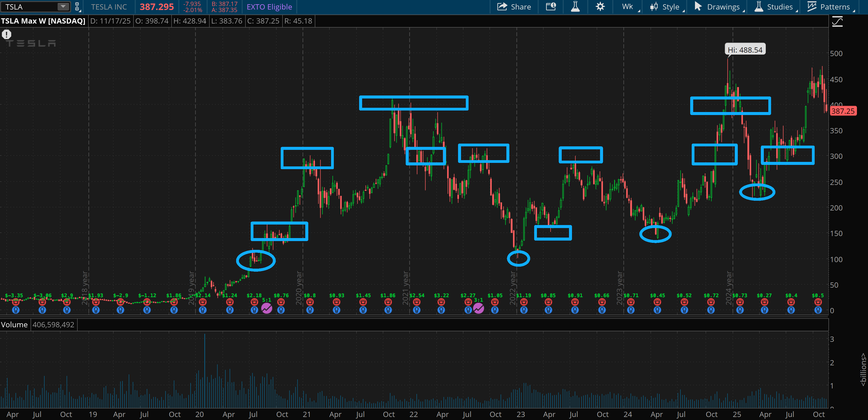Viewport: 868px width, 420px height.
Task: Click the 3:1 stock split marker
Action: [x=478, y=308]
